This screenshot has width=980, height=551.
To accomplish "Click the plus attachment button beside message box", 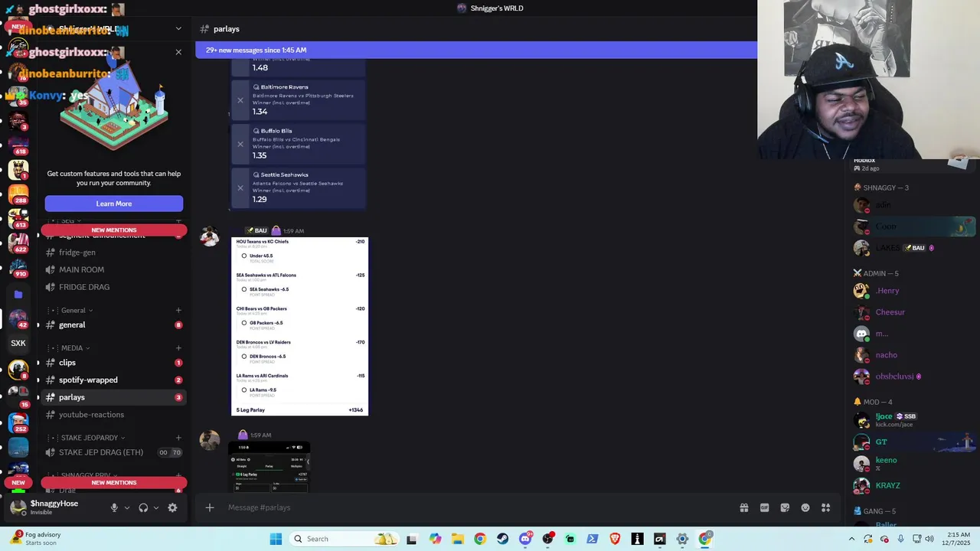I will coord(209,507).
